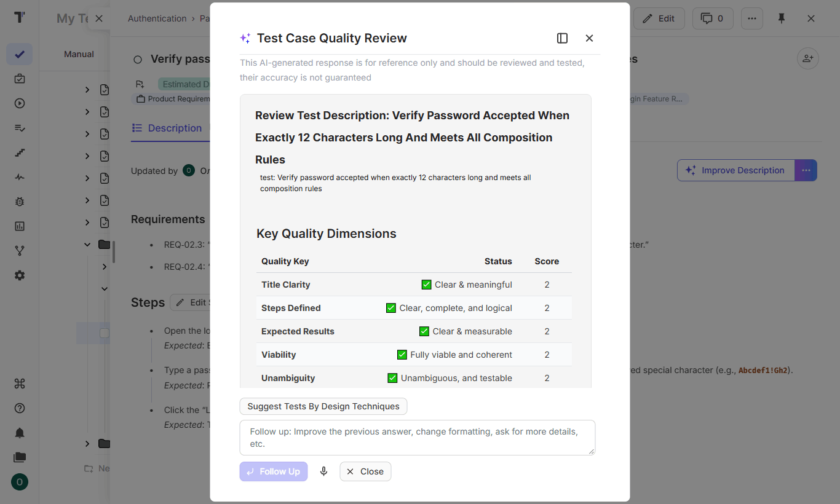The height and width of the screenshot is (504, 840).
Task: Open Runs via the play-circle sidebar icon
Action: [20, 103]
